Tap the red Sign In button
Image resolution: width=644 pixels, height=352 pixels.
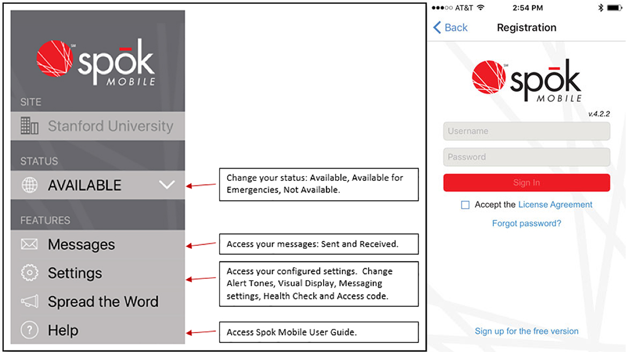point(526,182)
